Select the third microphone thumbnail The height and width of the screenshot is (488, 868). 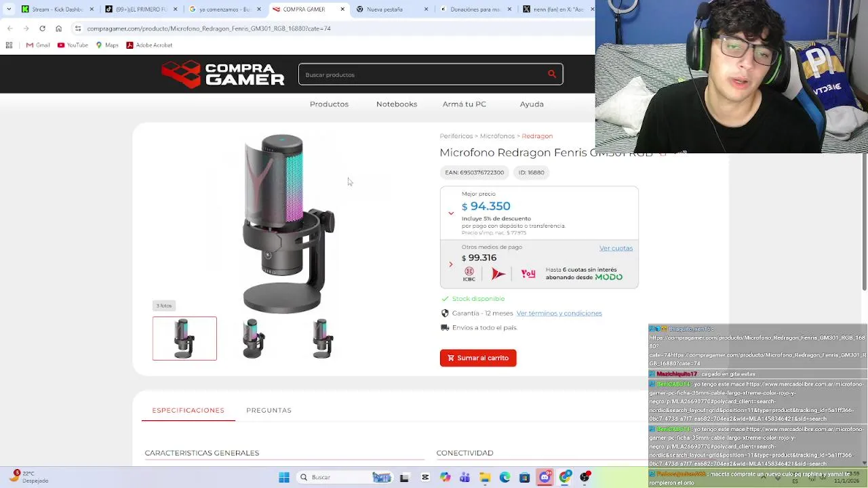pos(323,338)
